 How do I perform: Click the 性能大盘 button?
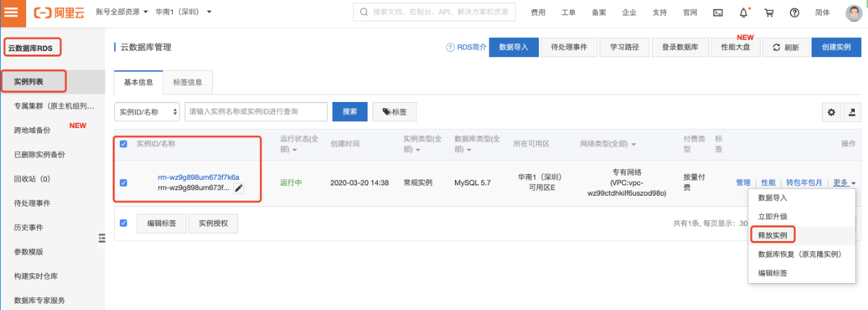click(x=735, y=47)
